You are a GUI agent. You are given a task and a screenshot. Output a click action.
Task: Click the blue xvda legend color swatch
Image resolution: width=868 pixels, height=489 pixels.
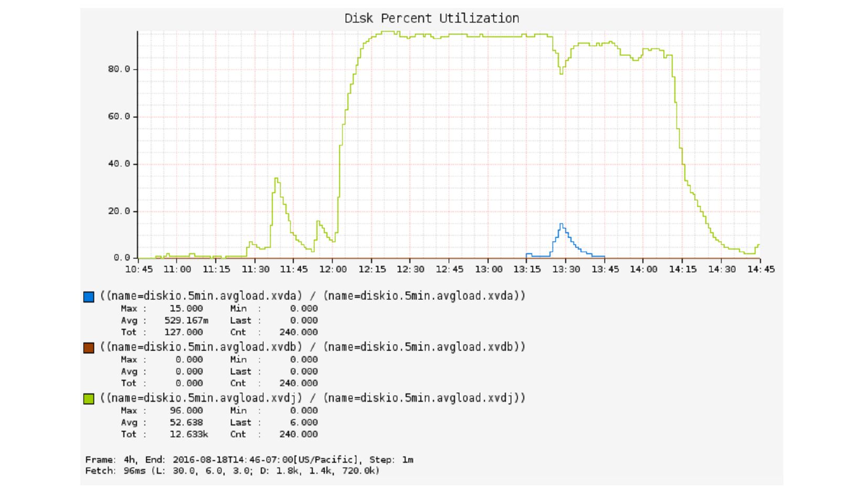[89, 297]
